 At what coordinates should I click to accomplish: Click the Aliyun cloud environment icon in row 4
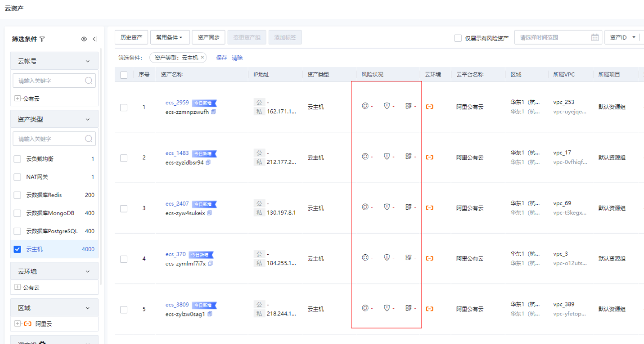pos(429,258)
